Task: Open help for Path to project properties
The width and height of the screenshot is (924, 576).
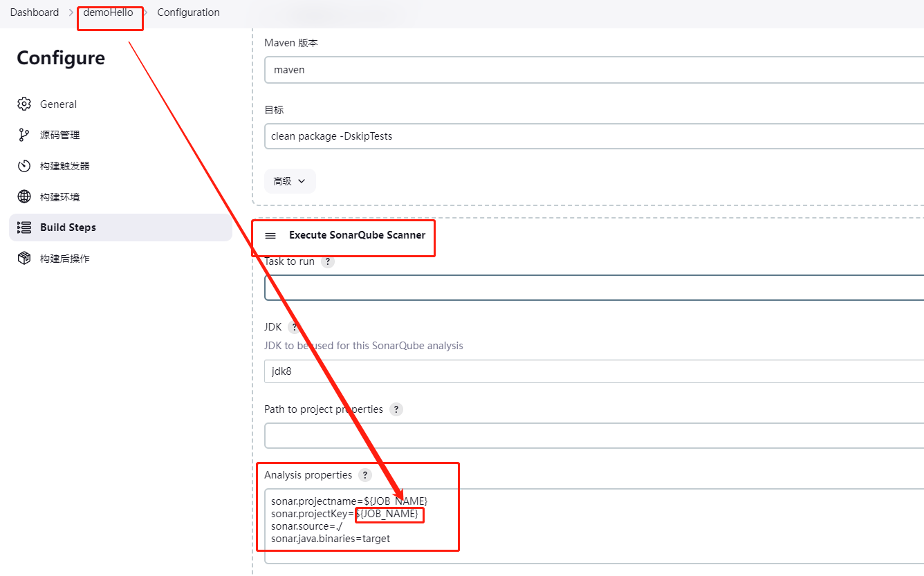Action: [x=396, y=409]
